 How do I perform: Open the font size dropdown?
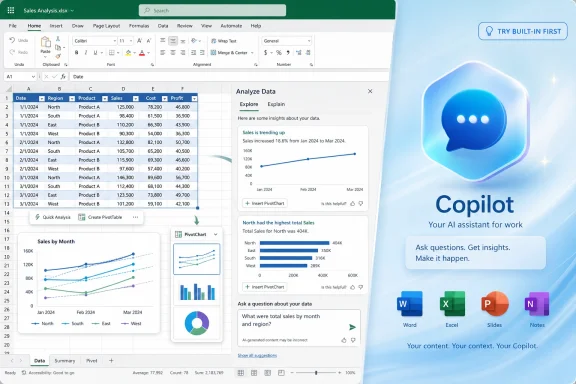[x=130, y=41]
